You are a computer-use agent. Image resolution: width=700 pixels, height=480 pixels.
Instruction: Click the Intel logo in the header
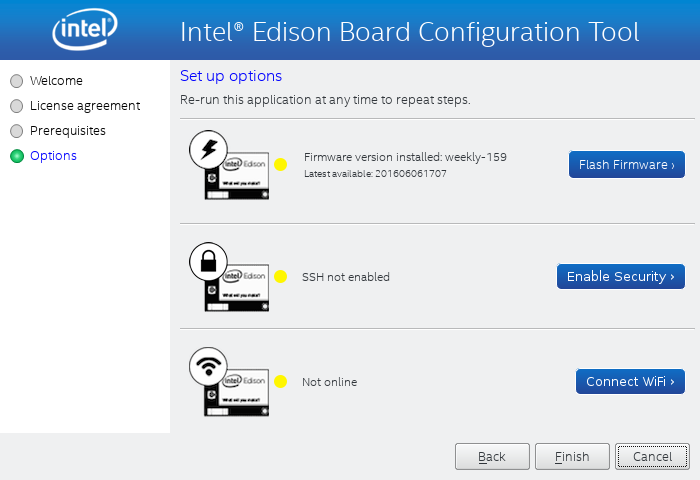85,29
